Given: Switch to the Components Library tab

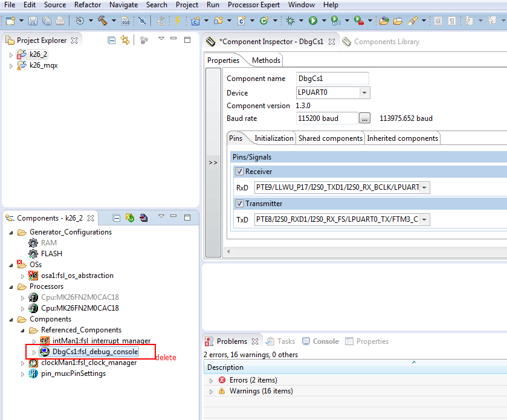Looking at the screenshot, I should coord(381,42).
